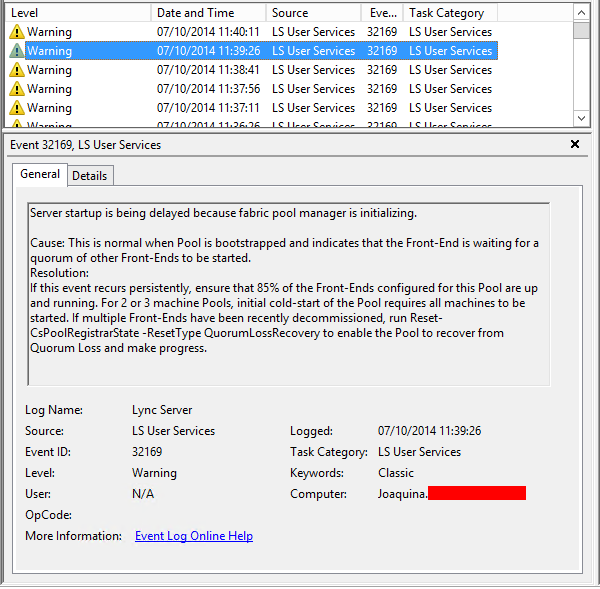The height and width of the screenshot is (589, 600).
Task: Sort by the Date and Time column header
Action: pos(209,13)
